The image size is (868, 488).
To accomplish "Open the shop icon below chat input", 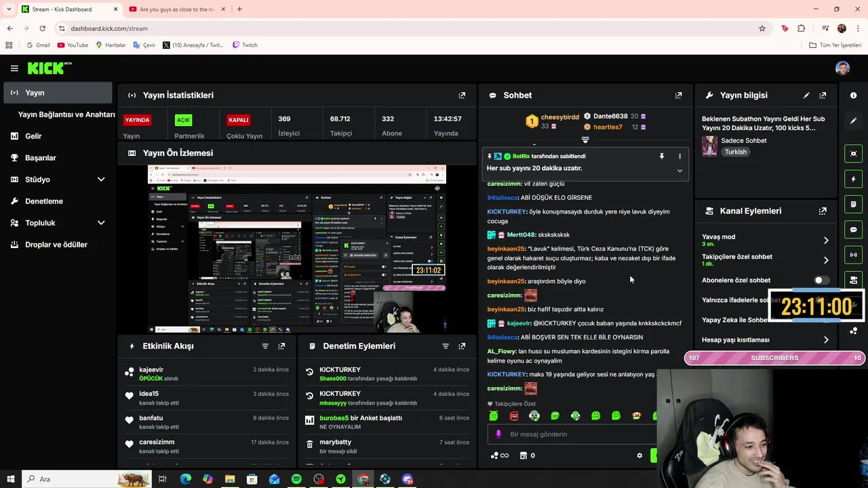I will [523, 455].
